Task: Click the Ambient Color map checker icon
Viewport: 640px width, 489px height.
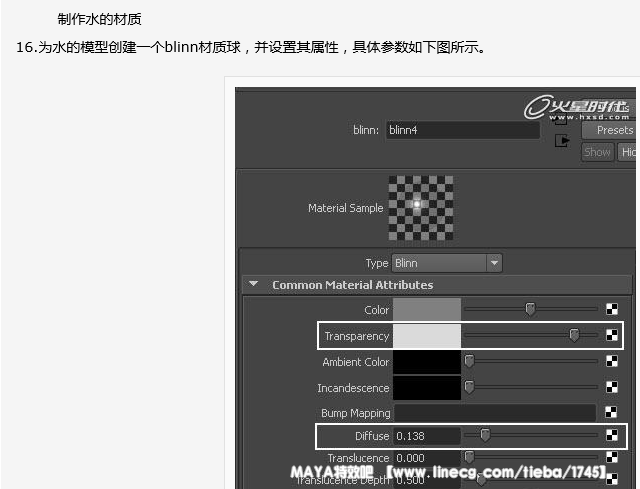Action: point(612,361)
